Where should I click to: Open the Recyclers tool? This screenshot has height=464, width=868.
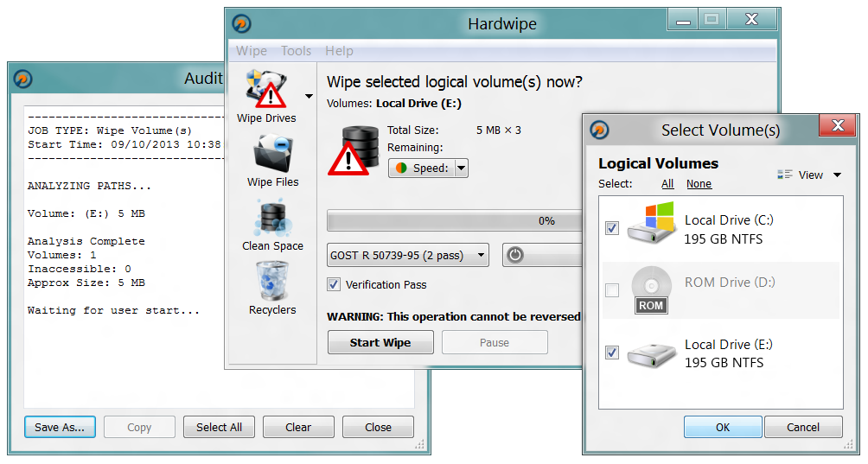click(272, 282)
